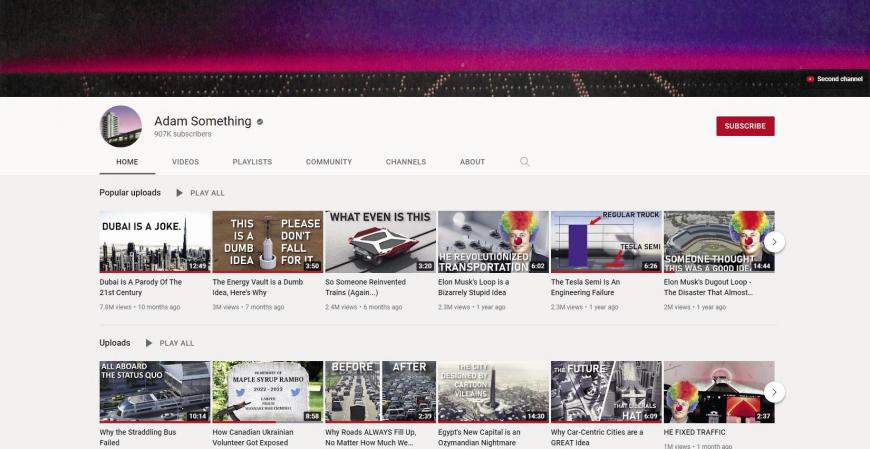Open title 'HE FIXED TRAFFIC'
870x449 pixels.
(x=695, y=432)
